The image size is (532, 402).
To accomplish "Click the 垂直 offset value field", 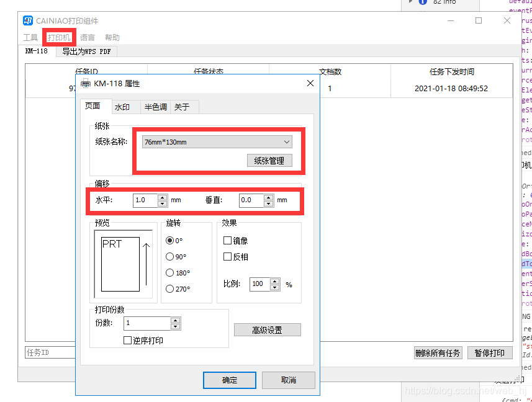I will (251, 200).
